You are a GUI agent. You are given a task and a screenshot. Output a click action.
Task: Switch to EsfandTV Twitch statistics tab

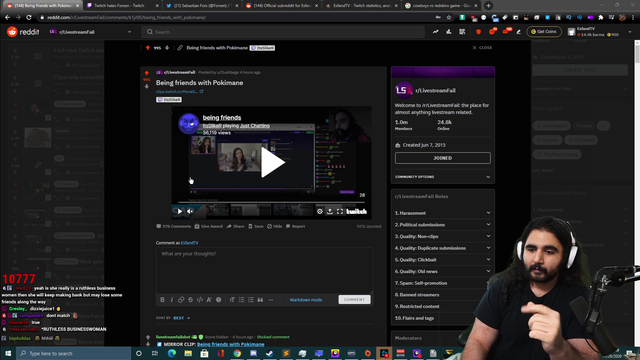[x=362, y=6]
